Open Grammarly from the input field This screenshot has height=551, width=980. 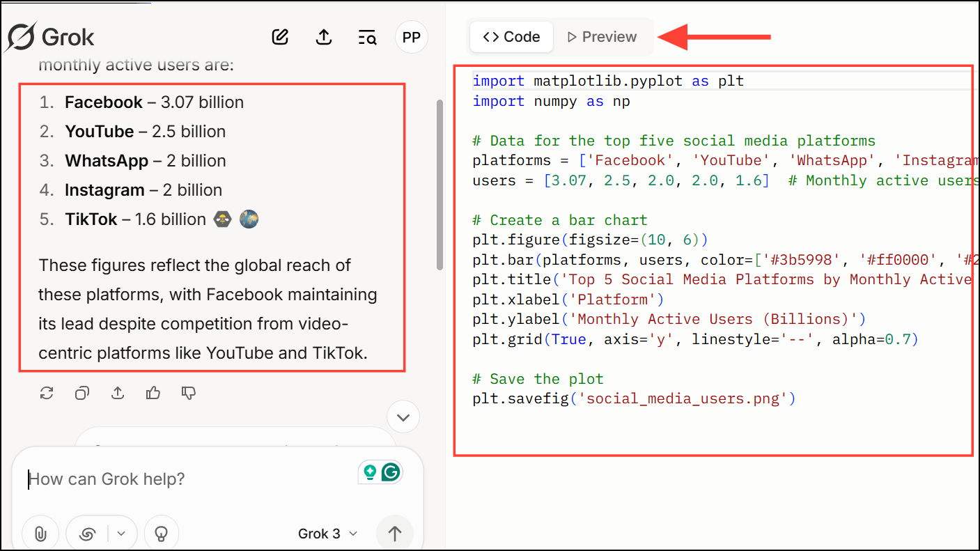click(x=391, y=472)
